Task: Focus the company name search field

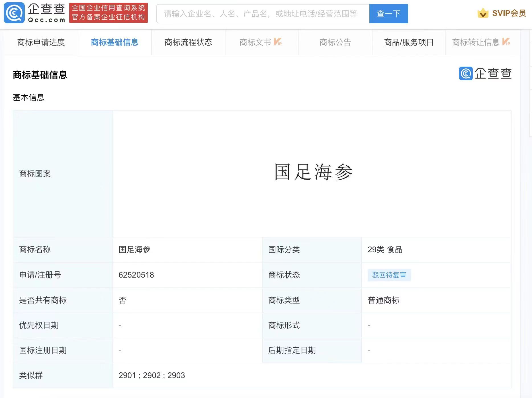Action: 263,14
